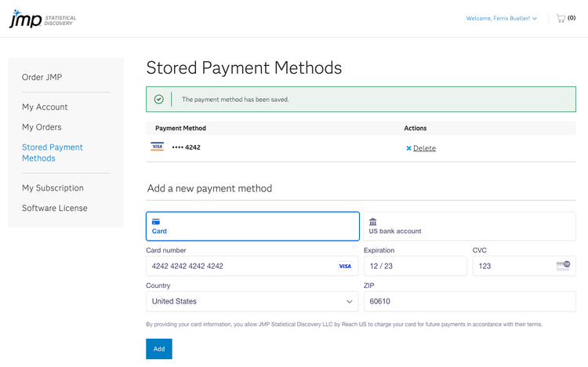588x367 pixels.
Task: Open My Subscription page
Action: coord(53,188)
